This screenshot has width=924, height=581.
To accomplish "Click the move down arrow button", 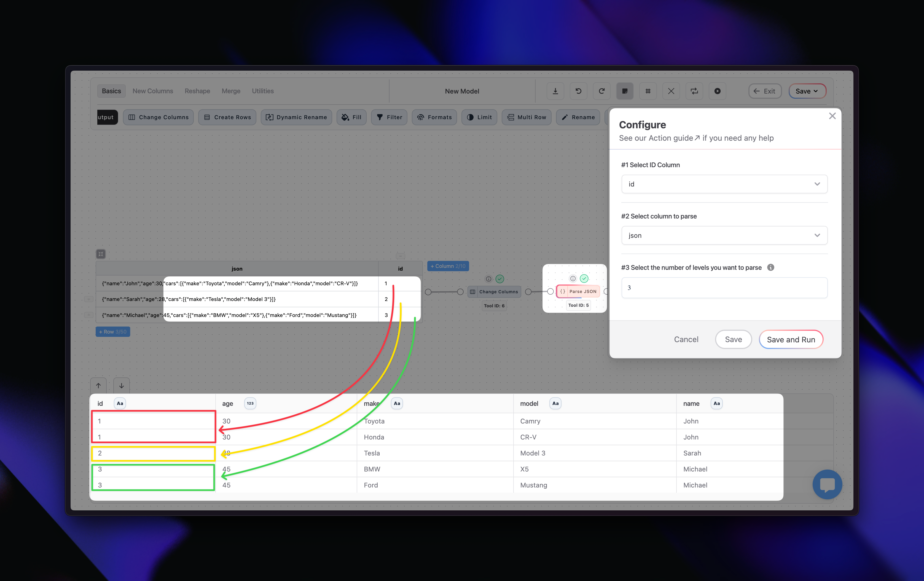I will coord(122,386).
